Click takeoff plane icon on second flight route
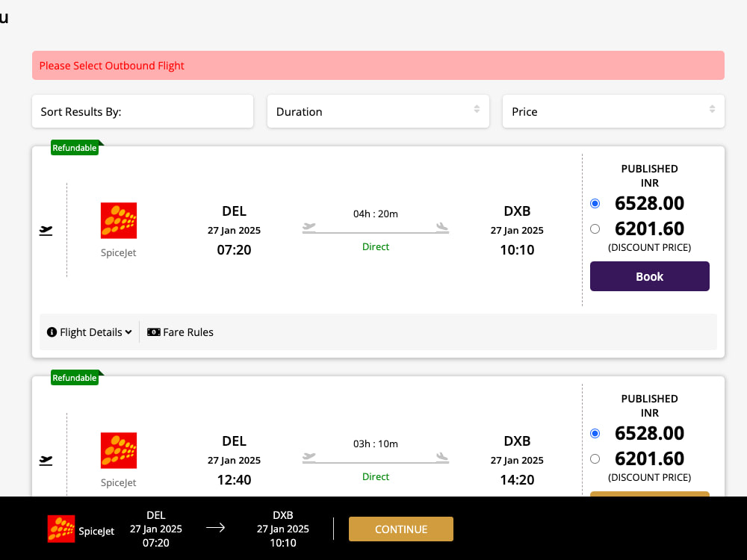Screen dimensions: 747x560 pyautogui.click(x=309, y=457)
